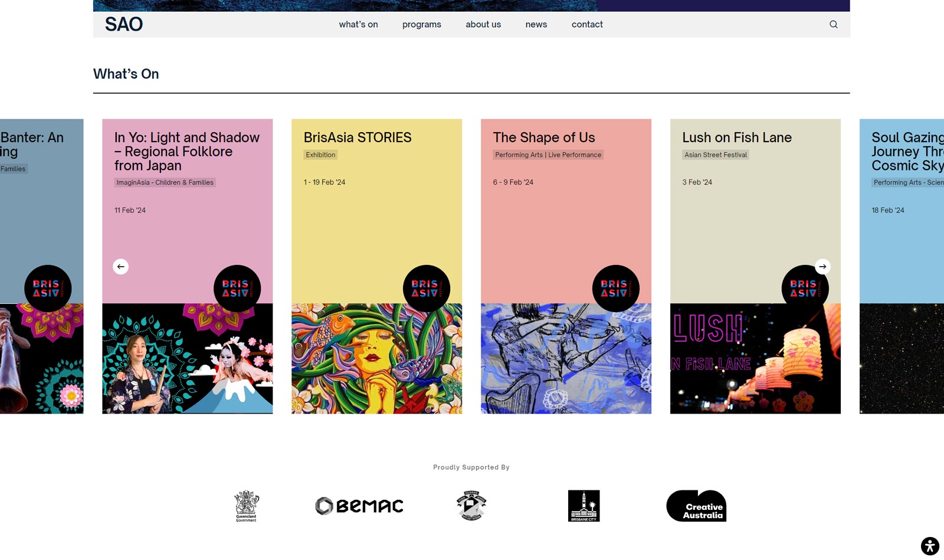
Task: Open the about us menu
Action: click(x=483, y=24)
